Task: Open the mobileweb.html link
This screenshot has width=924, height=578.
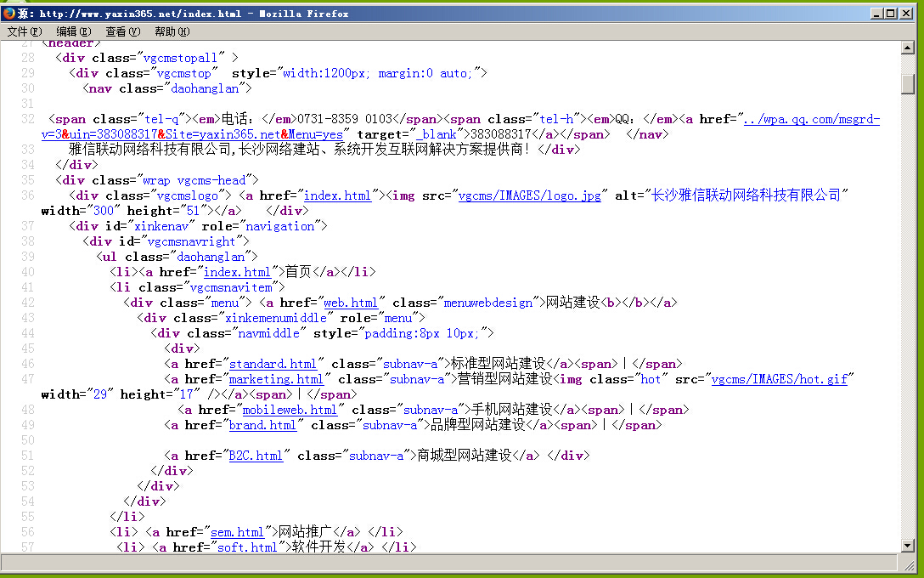Action: 290,410
